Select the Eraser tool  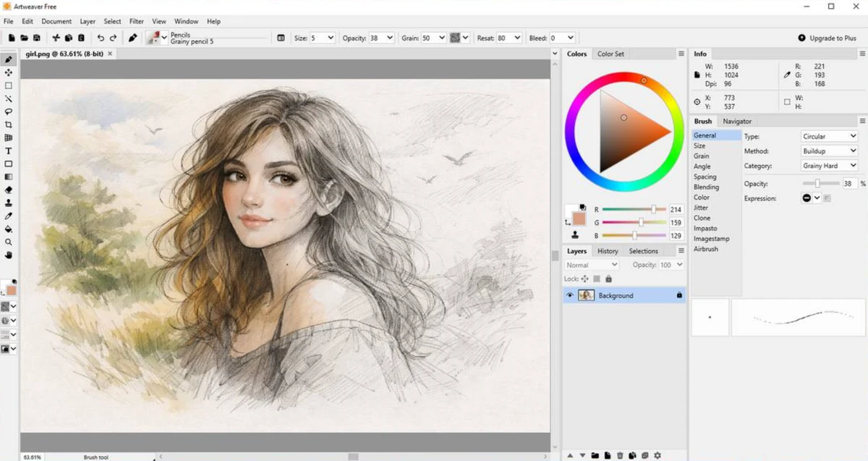[9, 190]
